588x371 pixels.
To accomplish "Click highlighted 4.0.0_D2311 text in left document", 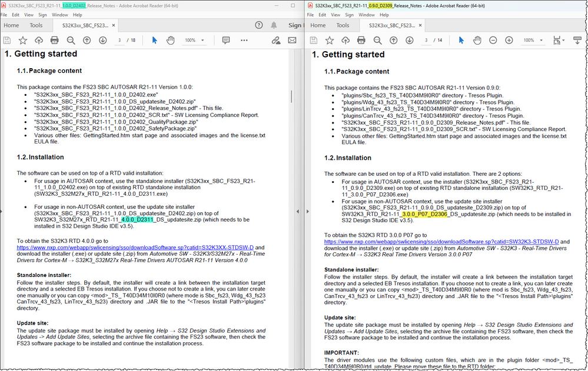I will tap(138, 220).
